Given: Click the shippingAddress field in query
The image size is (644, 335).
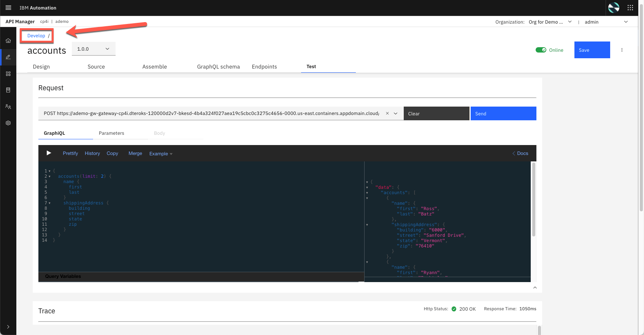Looking at the screenshot, I should [x=83, y=203].
